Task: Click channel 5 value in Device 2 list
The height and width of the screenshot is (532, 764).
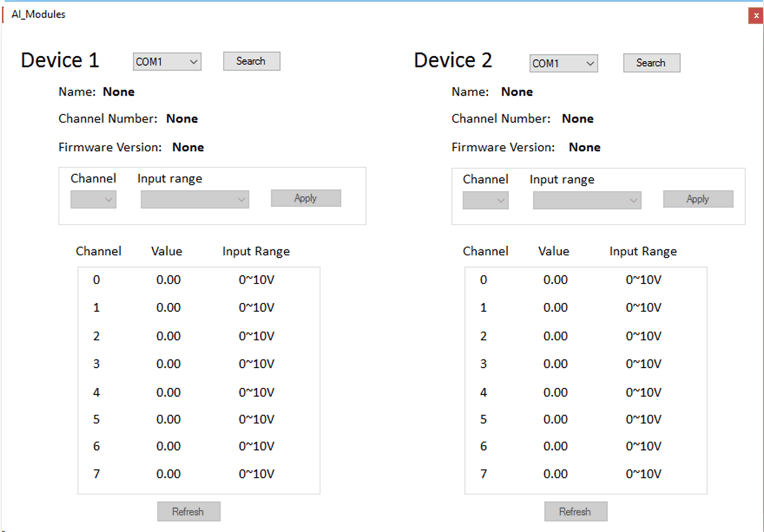Action: 555,419
